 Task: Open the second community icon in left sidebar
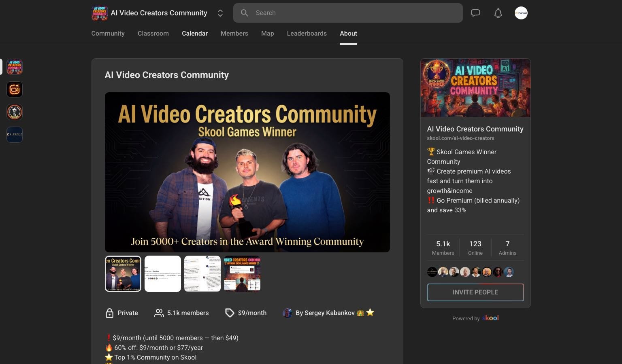click(14, 89)
